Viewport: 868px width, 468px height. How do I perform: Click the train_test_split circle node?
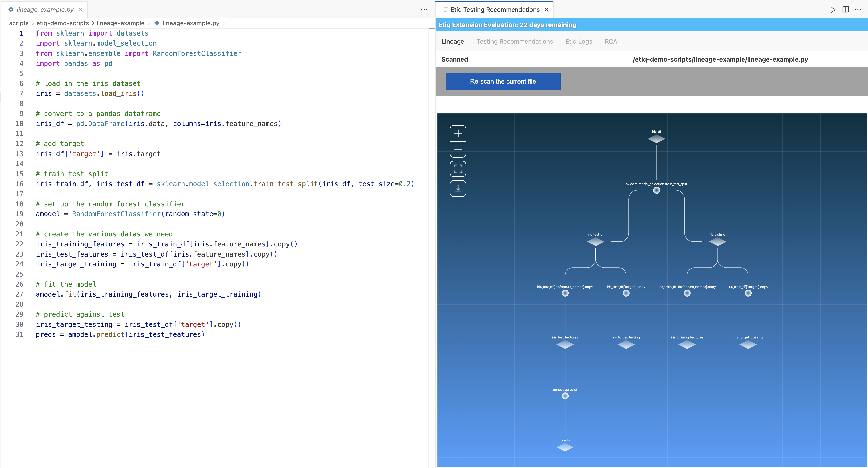tap(656, 190)
